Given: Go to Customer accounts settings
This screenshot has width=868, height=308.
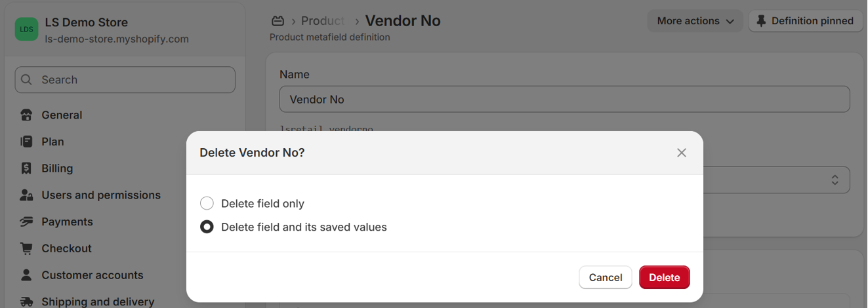Looking at the screenshot, I should [x=92, y=275].
